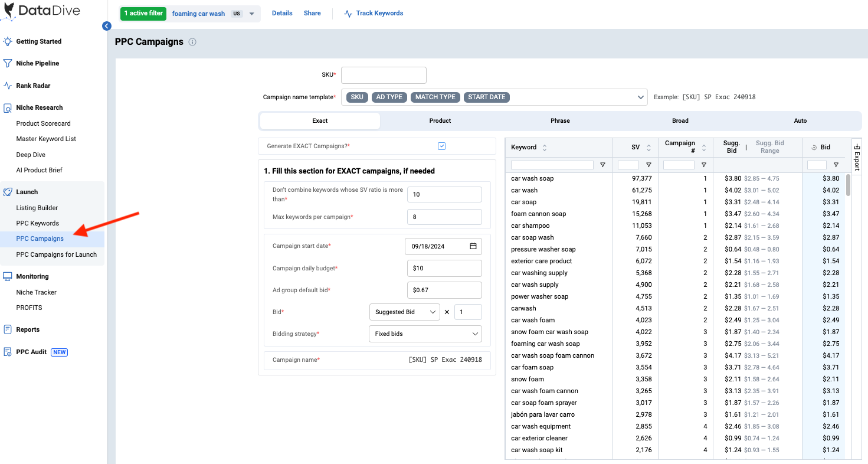Open the filter icon for Bid column
The width and height of the screenshot is (868, 464).
(836, 165)
